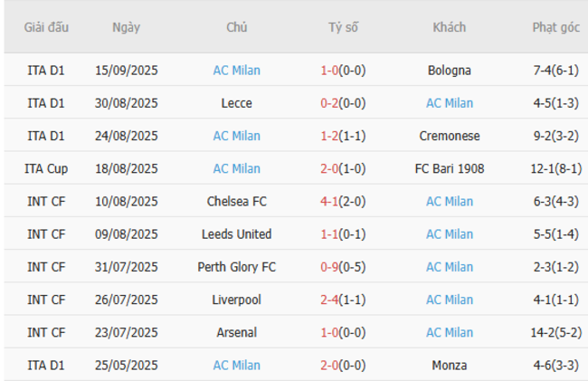588x381 pixels.
Task: Open AC Milan link in Leeds United row
Action: (450, 234)
